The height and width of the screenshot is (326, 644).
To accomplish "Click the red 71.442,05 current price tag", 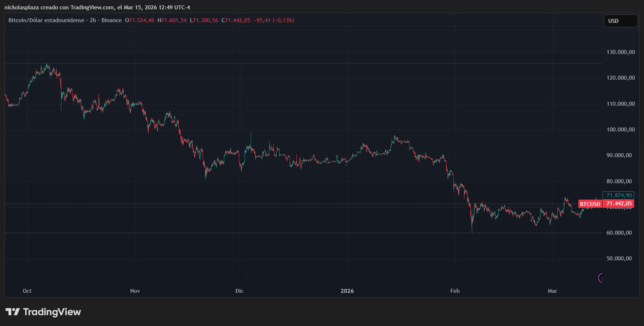I will (619, 204).
